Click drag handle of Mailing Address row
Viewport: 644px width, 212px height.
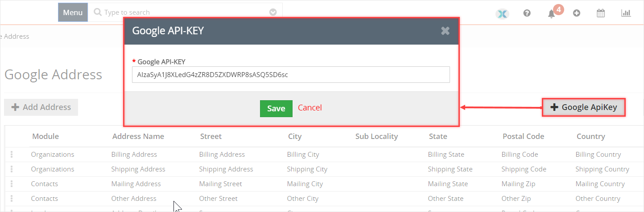click(x=12, y=184)
